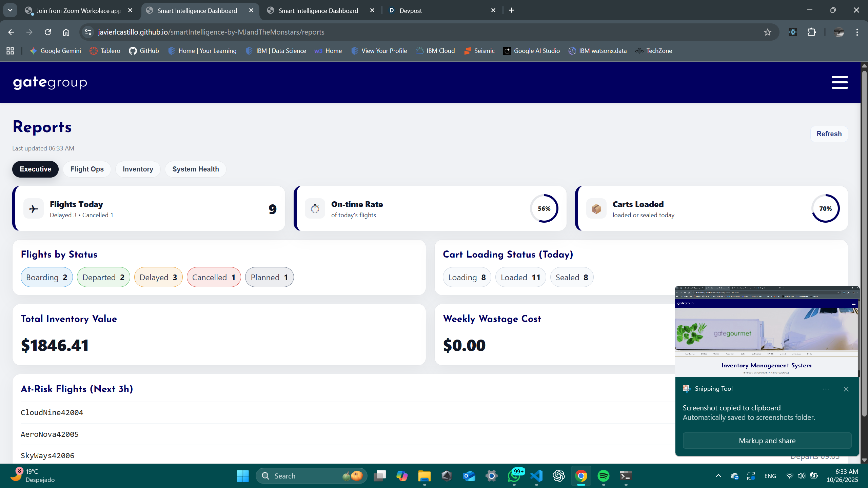Open Visual Studio Code in taskbar
This screenshot has height=488, width=868.
point(537,476)
